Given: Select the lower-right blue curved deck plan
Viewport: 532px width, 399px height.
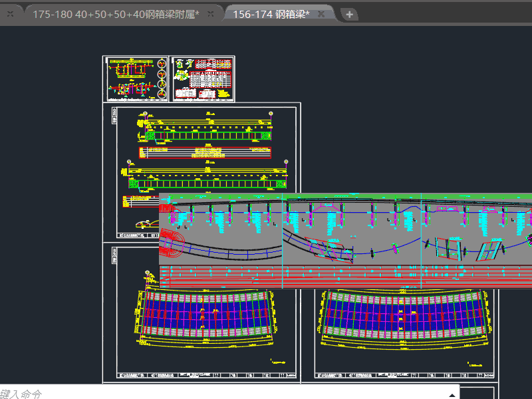Looking at the screenshot, I should tap(404, 319).
